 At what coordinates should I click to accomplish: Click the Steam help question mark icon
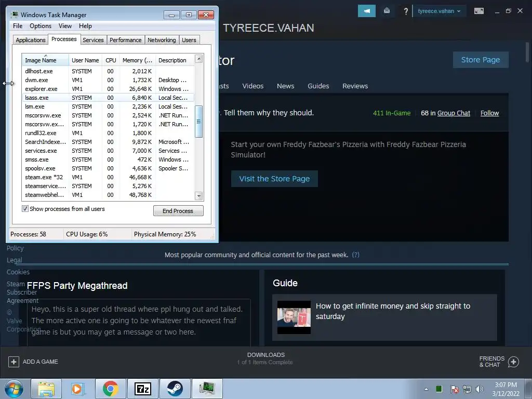(x=405, y=11)
